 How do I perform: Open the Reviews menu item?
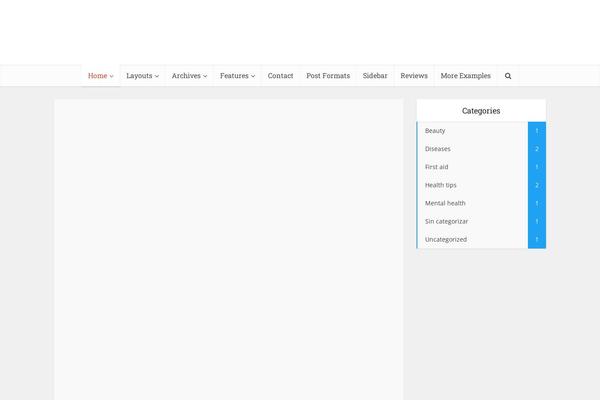point(414,75)
